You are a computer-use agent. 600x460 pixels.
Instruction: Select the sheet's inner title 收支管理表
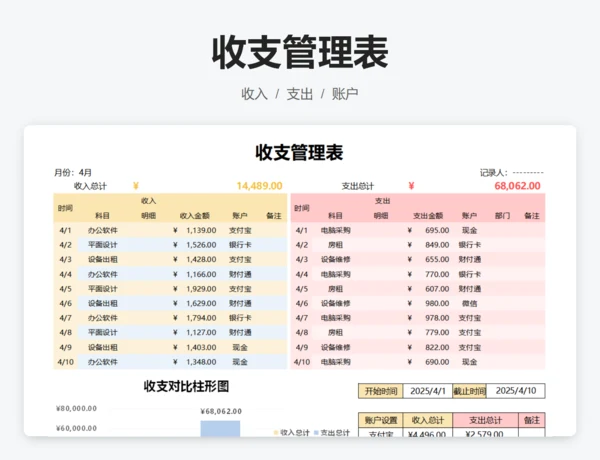pos(299,152)
